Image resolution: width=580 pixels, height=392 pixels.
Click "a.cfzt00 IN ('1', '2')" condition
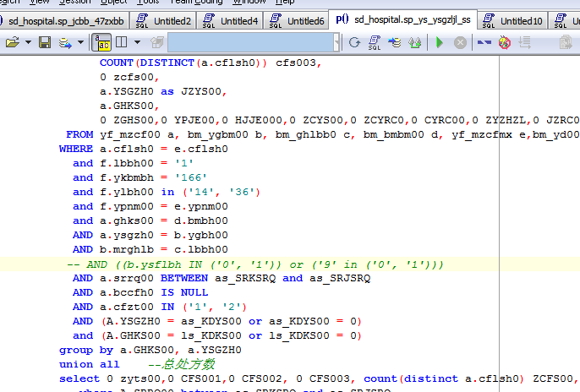click(x=173, y=307)
